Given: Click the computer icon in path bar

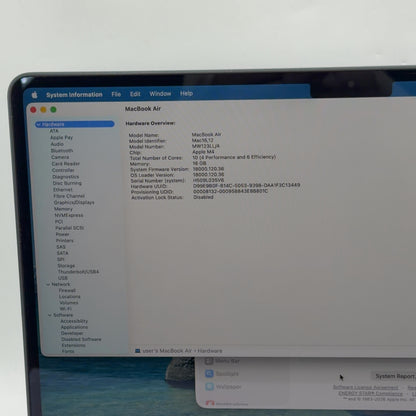Looking at the screenshot, I should coord(137,351).
